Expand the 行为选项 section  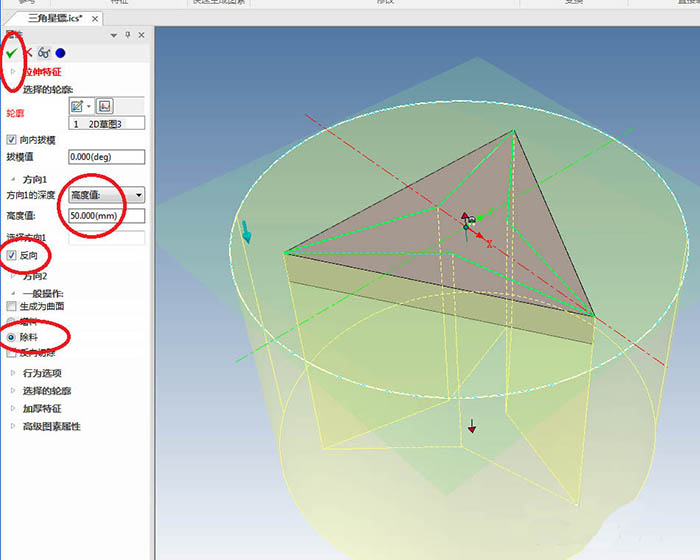[13, 372]
